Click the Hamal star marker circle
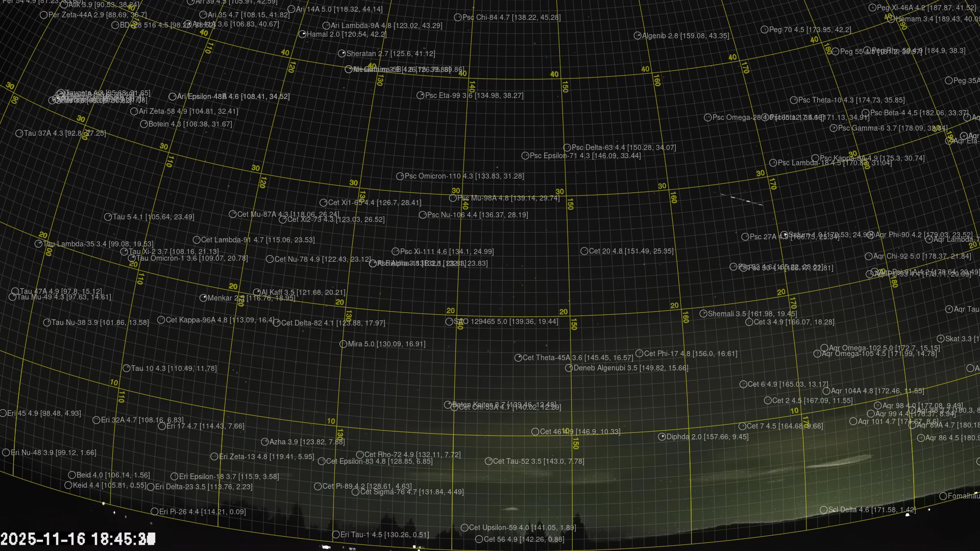Viewport: 980px width, 551px height. tap(302, 34)
